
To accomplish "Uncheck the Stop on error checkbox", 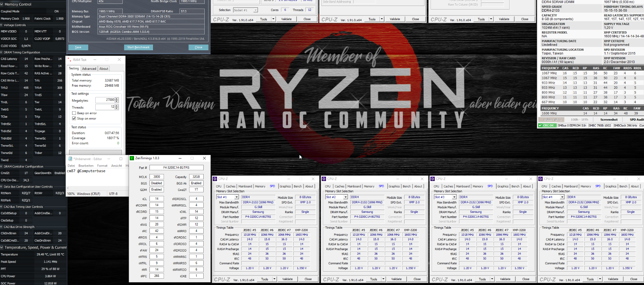I will pyautogui.click(x=74, y=119).
